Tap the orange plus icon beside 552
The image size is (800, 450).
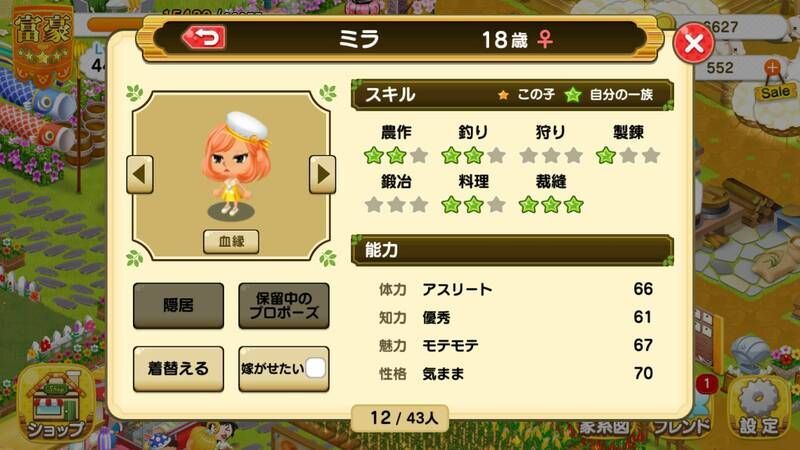pyautogui.click(x=773, y=67)
